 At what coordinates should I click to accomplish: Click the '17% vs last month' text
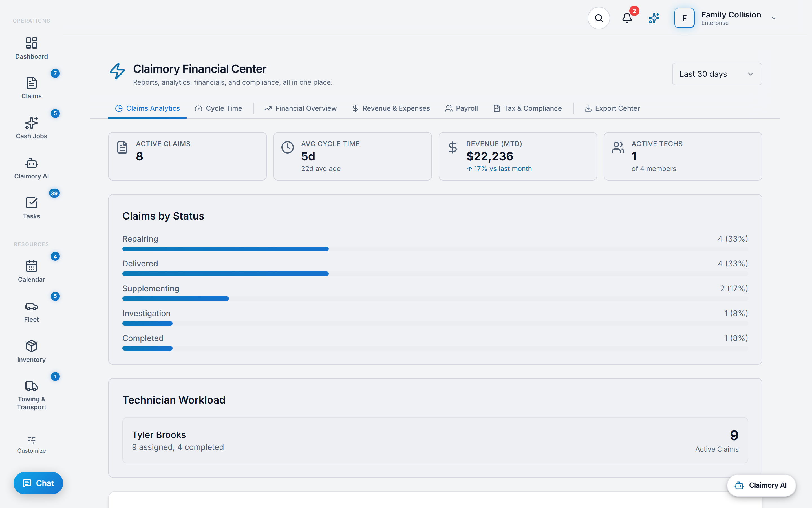[503, 169]
